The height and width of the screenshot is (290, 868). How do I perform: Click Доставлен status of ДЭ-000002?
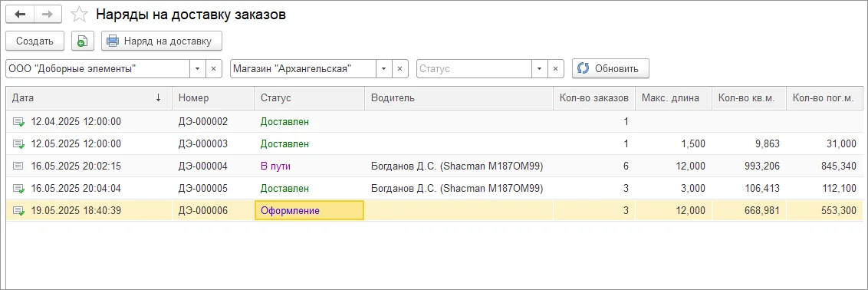(284, 122)
